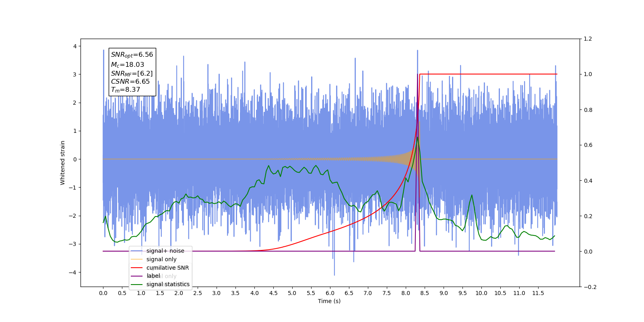
Task: Click the 2.5 tick on time axis
Action: (198, 293)
